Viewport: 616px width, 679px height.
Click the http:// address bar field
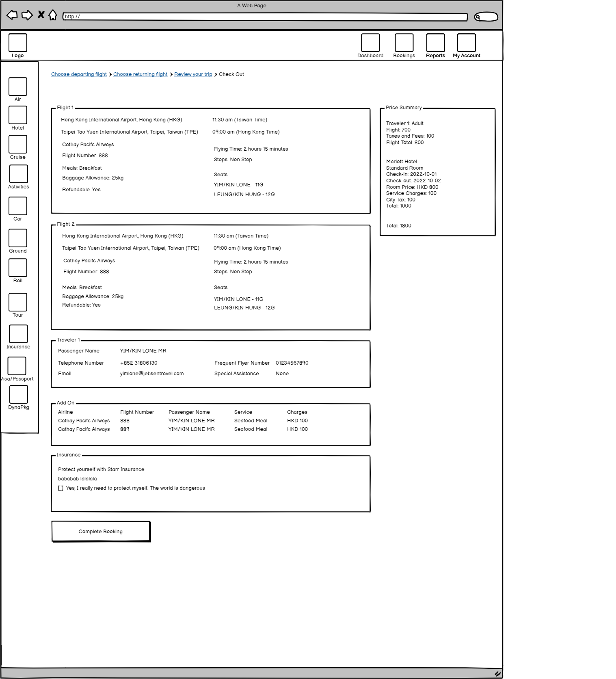click(265, 17)
